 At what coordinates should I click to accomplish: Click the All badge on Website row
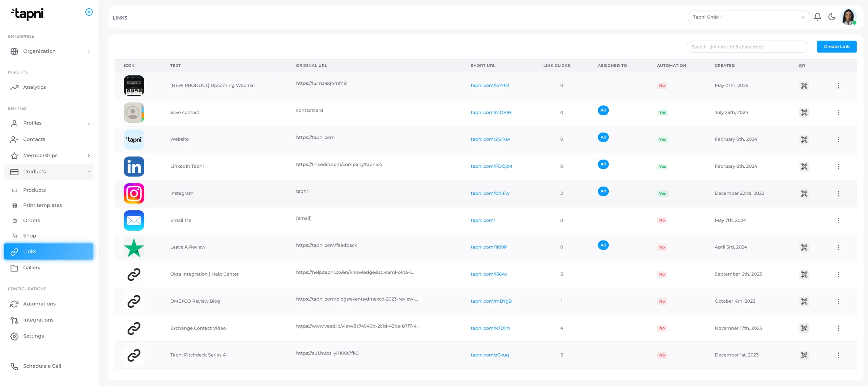[x=603, y=137]
